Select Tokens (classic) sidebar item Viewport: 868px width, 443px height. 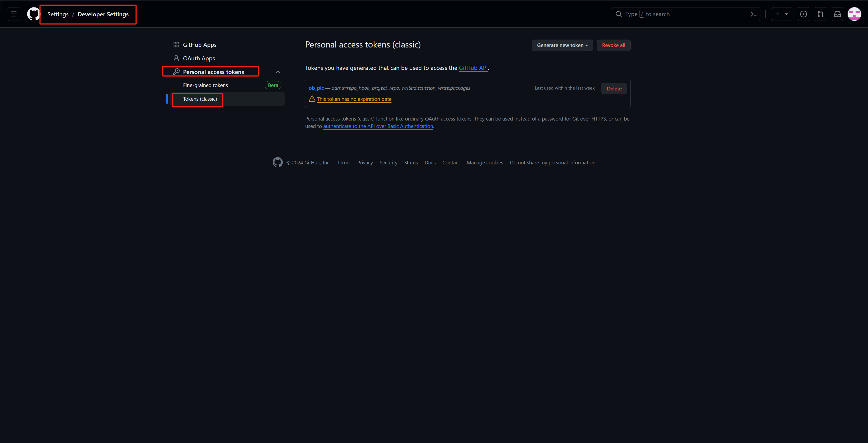[200, 99]
